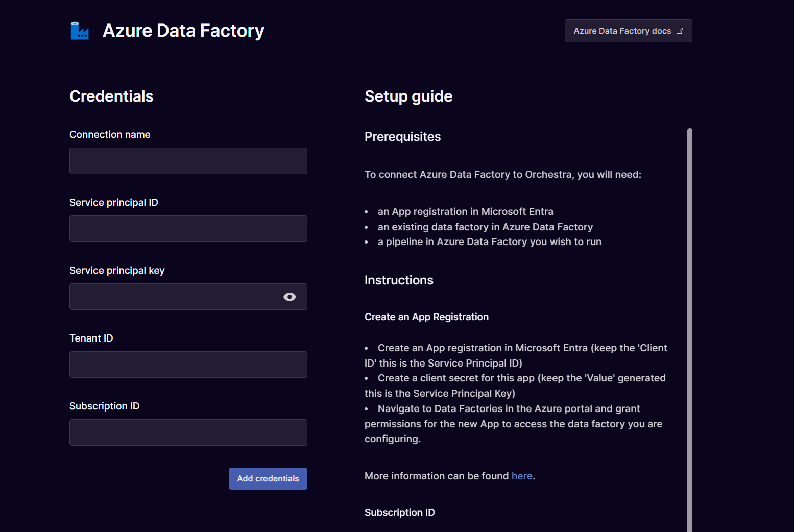Open the Azure Data Factory docs button
The height and width of the screenshot is (532, 794).
coord(628,31)
